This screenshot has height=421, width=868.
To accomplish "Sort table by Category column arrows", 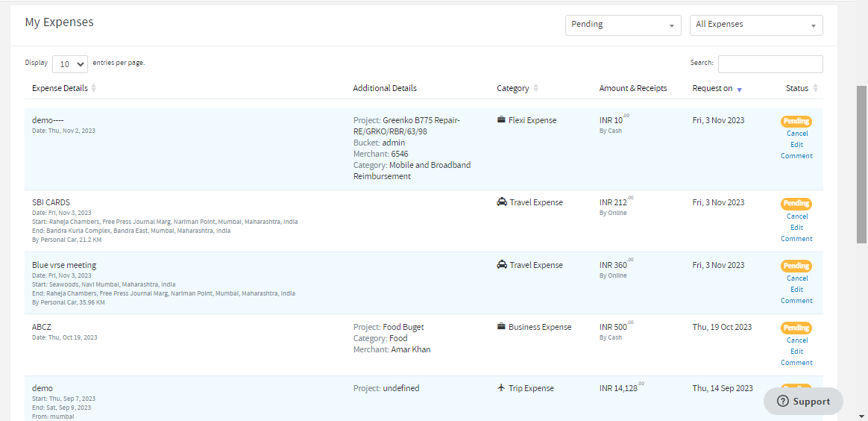I will pyautogui.click(x=535, y=88).
